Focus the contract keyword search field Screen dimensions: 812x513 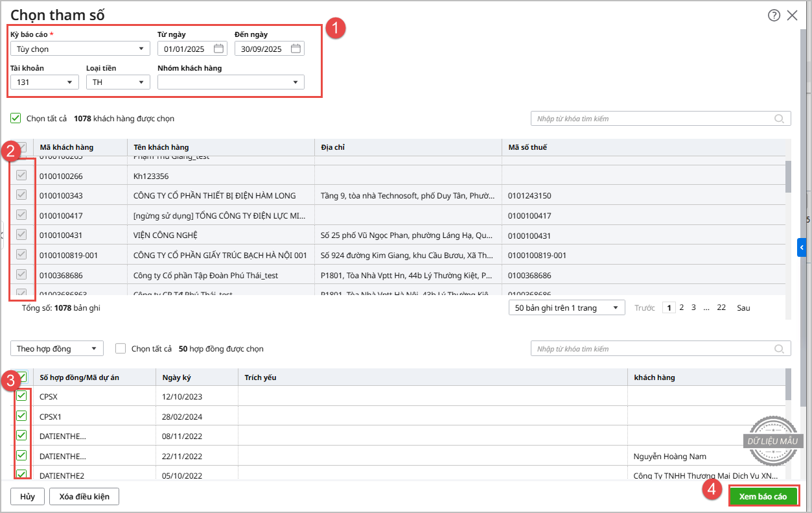click(x=661, y=349)
